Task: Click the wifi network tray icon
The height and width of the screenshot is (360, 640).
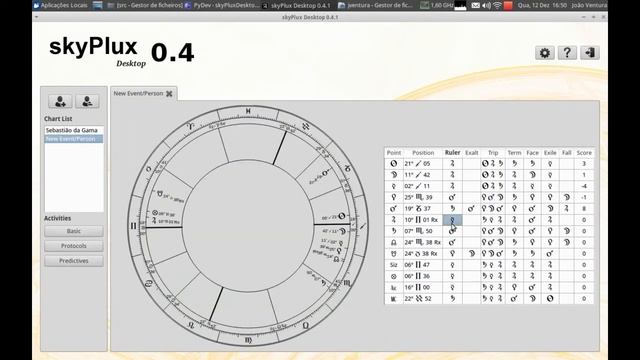Action: click(497, 5)
